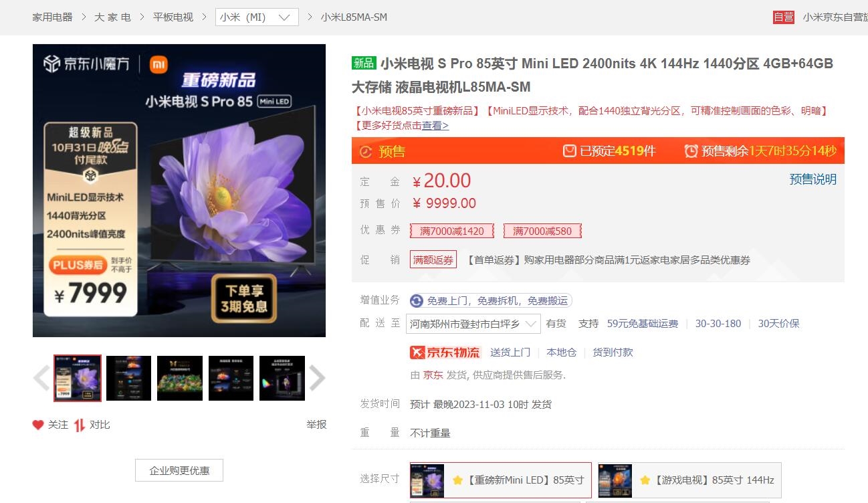Go to 大家电 breadcrumb
Image resolution: width=868 pixels, height=503 pixels.
tap(112, 17)
